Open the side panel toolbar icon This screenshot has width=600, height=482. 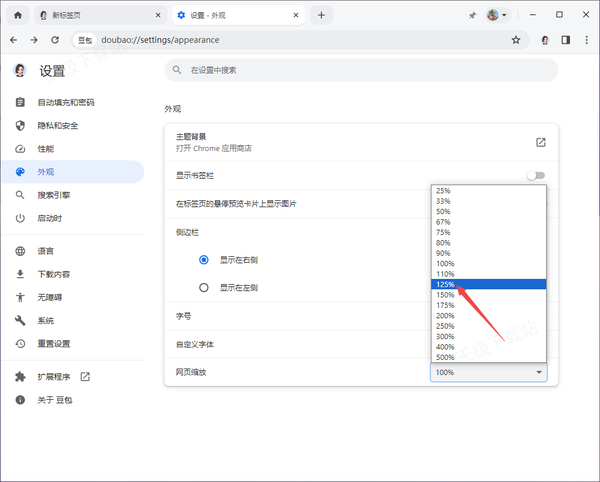[x=565, y=40]
